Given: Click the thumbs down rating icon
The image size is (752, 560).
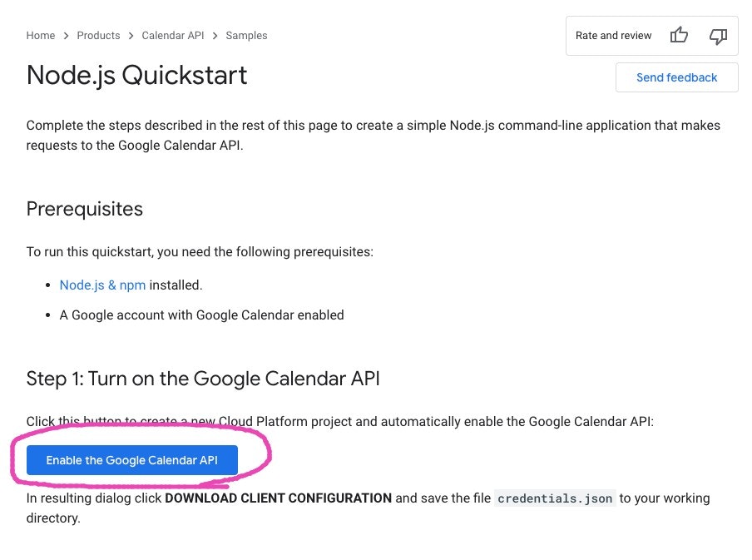Looking at the screenshot, I should (x=717, y=35).
